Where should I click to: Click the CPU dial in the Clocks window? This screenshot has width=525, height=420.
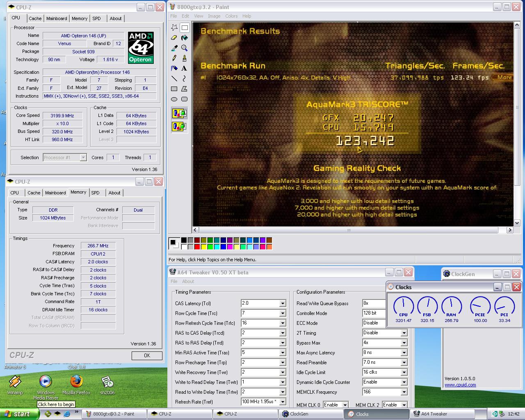(404, 307)
